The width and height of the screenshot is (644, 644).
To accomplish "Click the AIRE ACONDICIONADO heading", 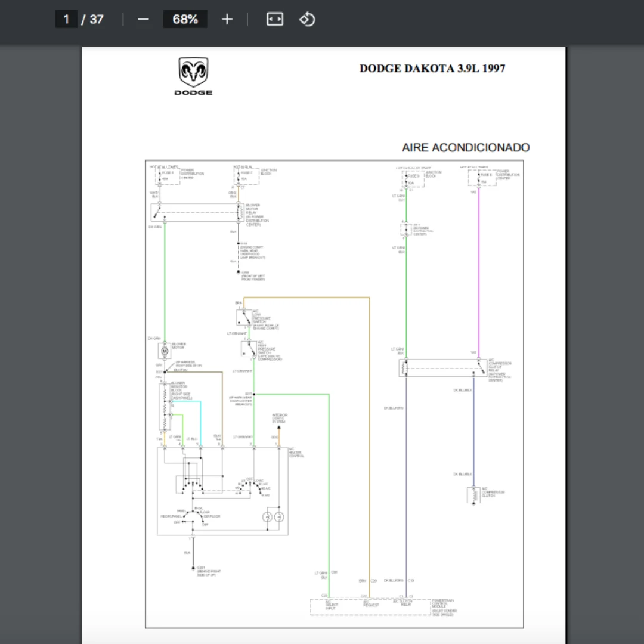I will click(465, 147).
